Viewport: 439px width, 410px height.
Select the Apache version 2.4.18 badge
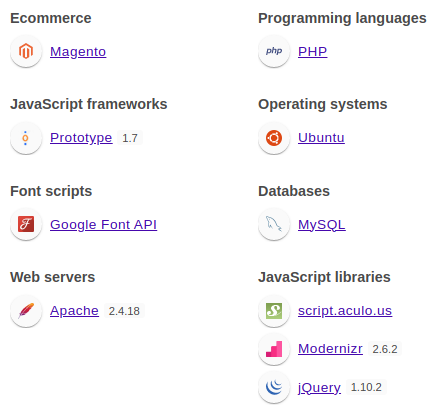pos(124,311)
